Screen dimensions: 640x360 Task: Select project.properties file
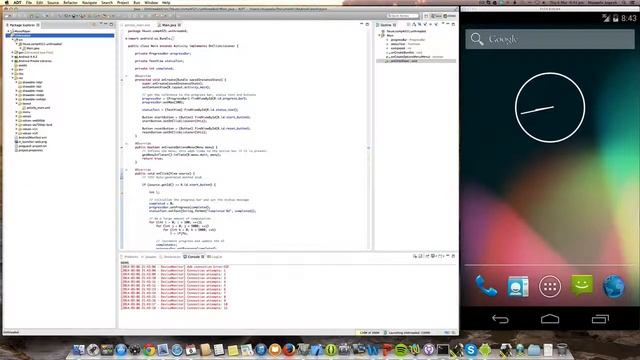coord(31,150)
